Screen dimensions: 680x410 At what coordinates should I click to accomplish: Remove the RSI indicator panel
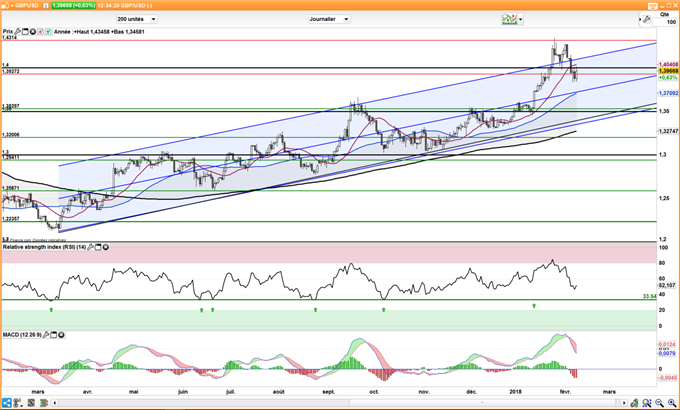click(x=105, y=247)
